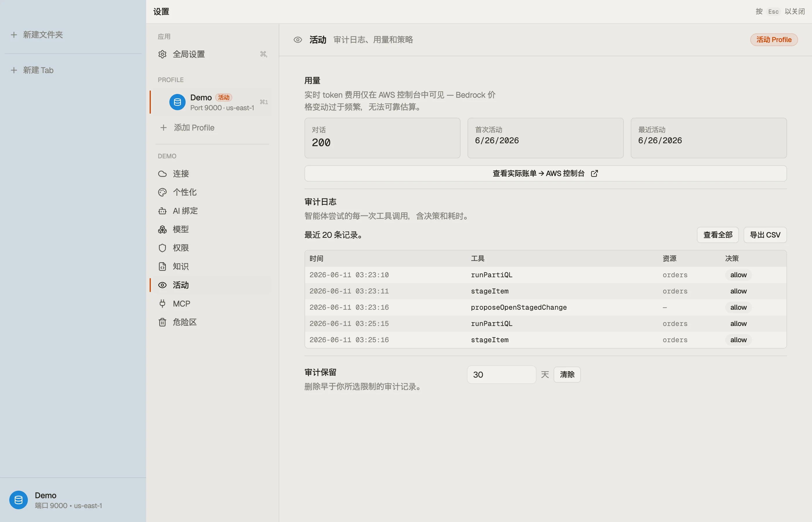Click the eye icon for 活动 in sidebar
The height and width of the screenshot is (522, 812).
162,285
